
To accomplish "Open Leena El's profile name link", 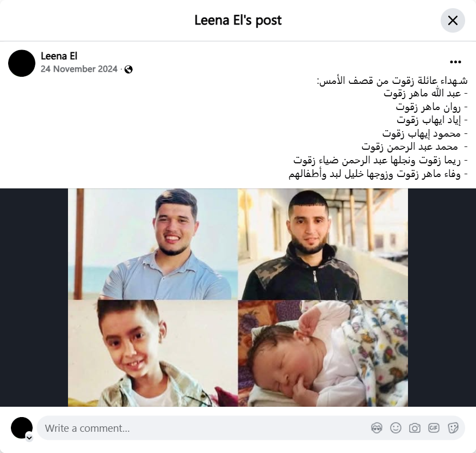I will [59, 56].
